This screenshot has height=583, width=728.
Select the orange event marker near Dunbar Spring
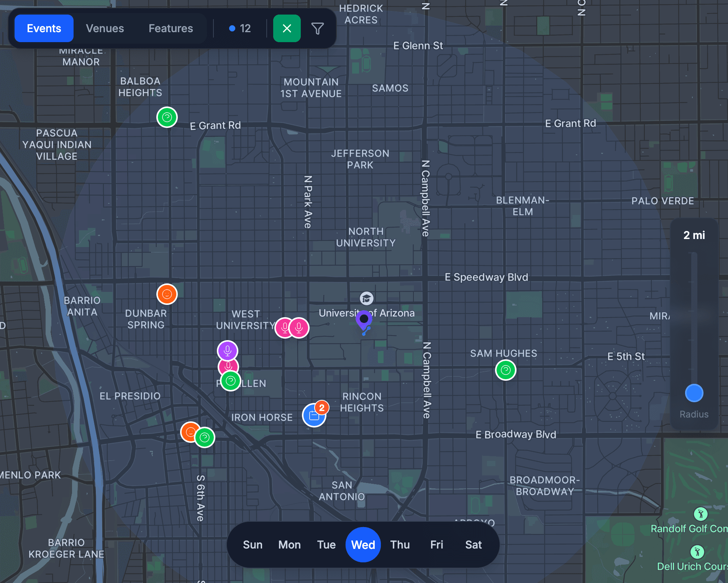click(x=167, y=294)
